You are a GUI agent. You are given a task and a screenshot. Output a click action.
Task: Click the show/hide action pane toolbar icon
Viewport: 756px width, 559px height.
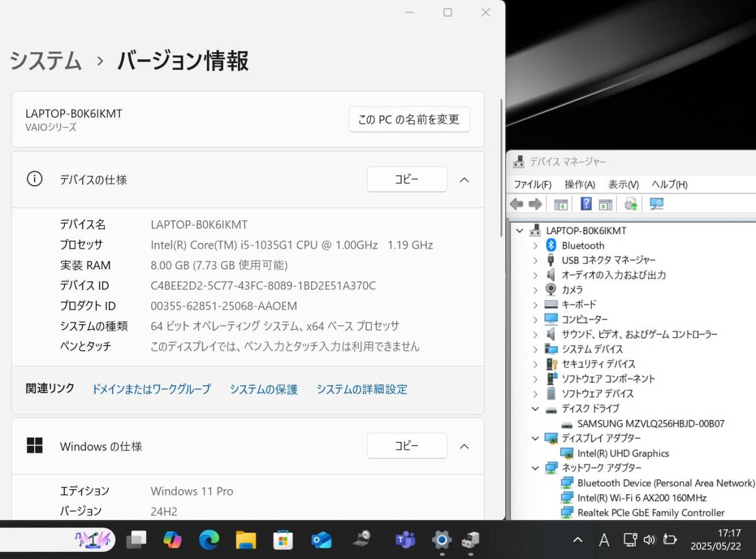click(x=605, y=204)
